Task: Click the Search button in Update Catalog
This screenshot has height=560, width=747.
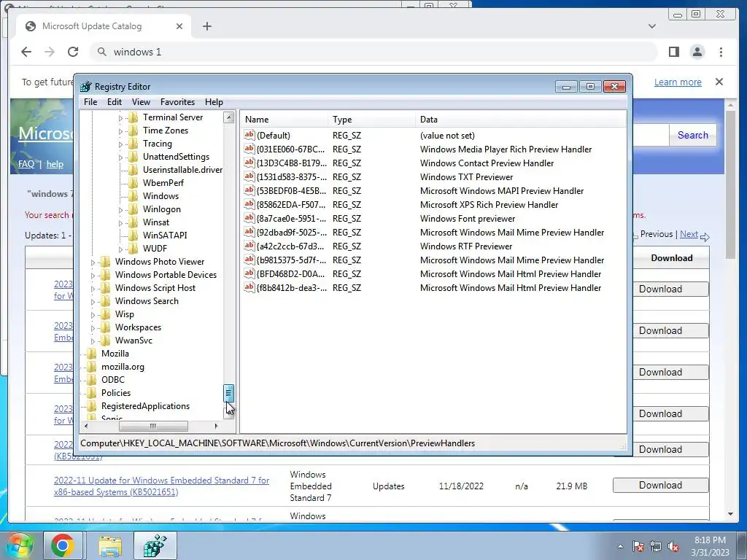Action: (x=693, y=135)
